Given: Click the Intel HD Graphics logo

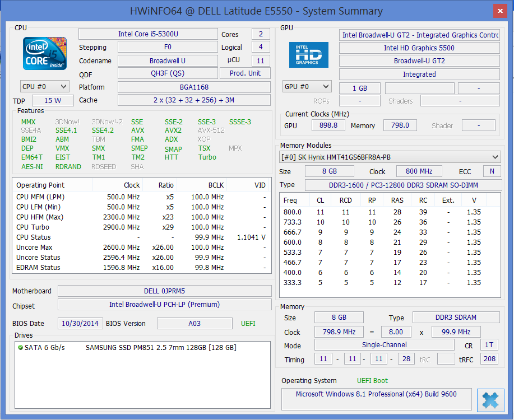Looking at the screenshot, I should pyautogui.click(x=308, y=55).
